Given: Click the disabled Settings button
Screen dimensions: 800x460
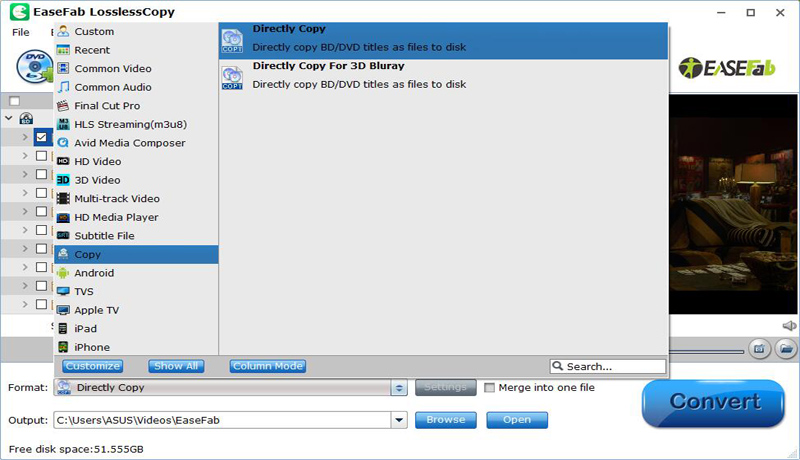Looking at the screenshot, I should click(446, 388).
